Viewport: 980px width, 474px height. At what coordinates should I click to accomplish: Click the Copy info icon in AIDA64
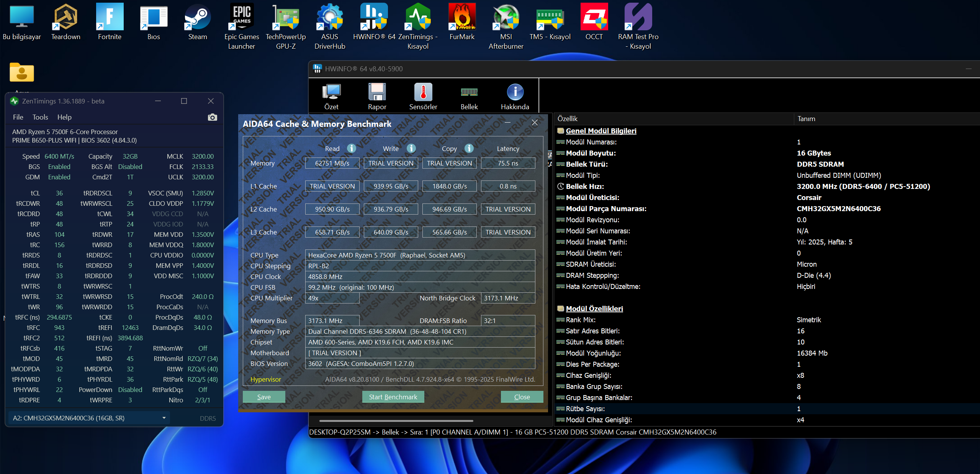coord(469,148)
